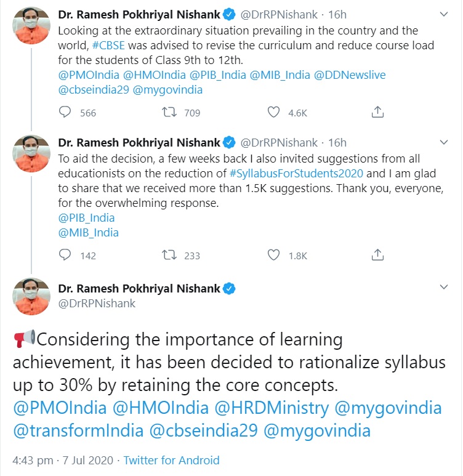Click the main tweet's author avatar
The image size is (463, 476).
[31, 297]
